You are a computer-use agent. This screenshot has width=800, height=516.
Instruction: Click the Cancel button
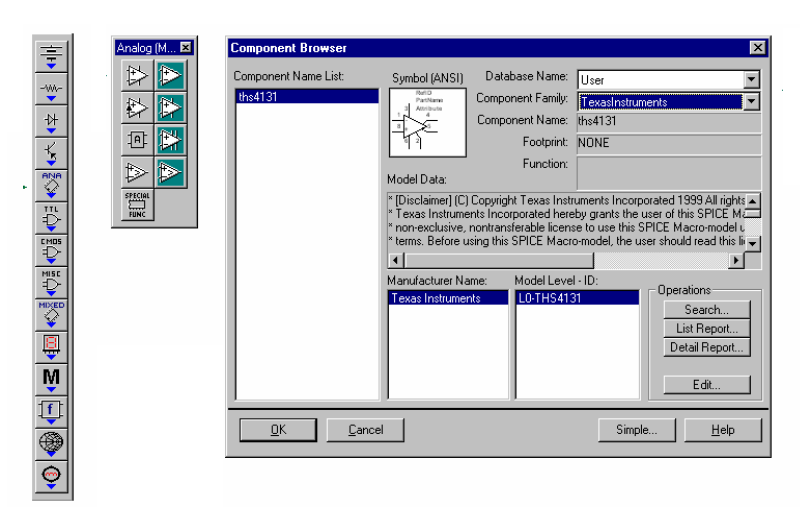tap(365, 430)
